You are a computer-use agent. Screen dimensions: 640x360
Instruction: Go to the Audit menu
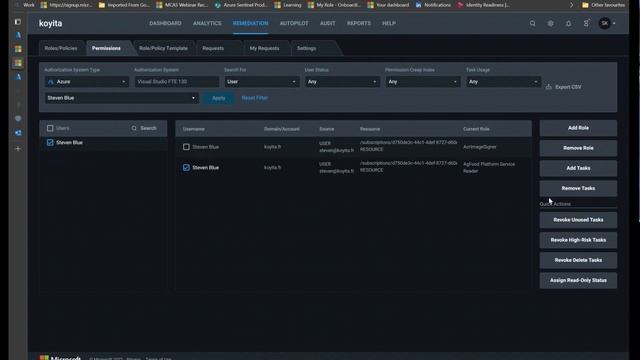(327, 23)
